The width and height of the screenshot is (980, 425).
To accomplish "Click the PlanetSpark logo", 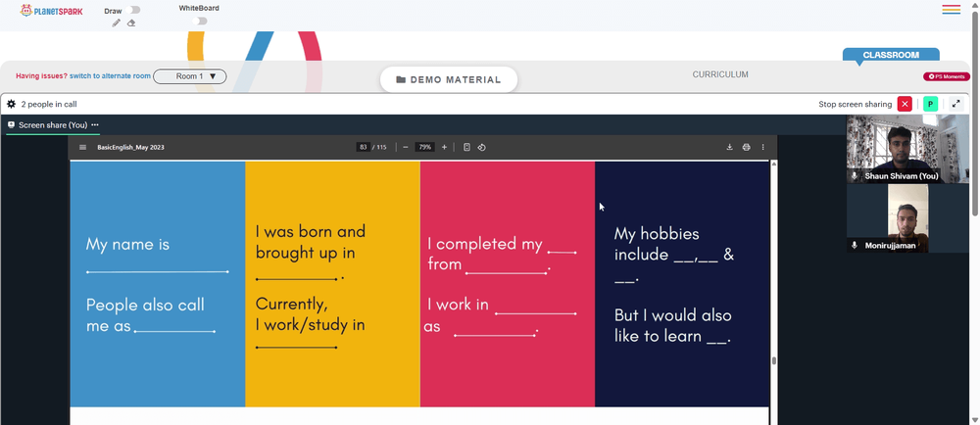I will 51,11.
